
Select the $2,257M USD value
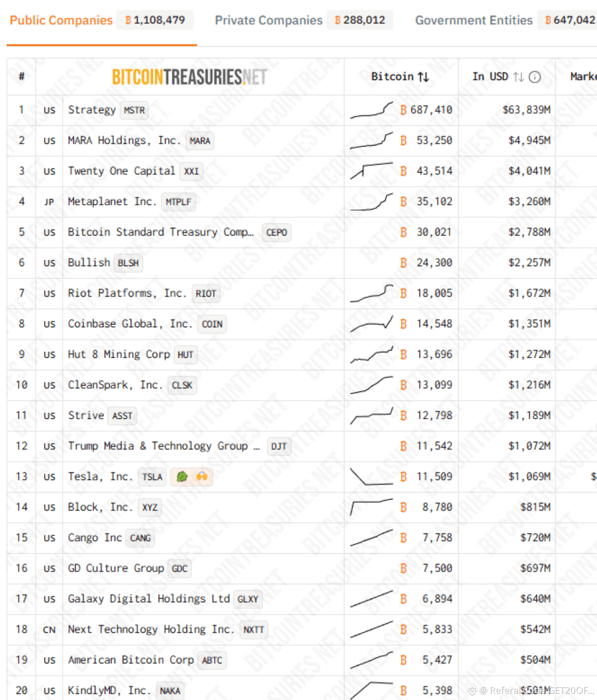[x=529, y=263]
